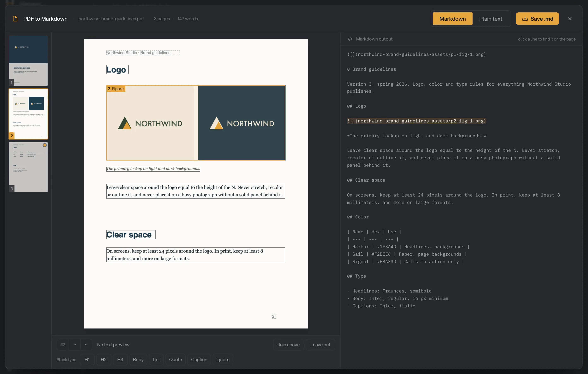Set block type to H1

tap(87, 359)
